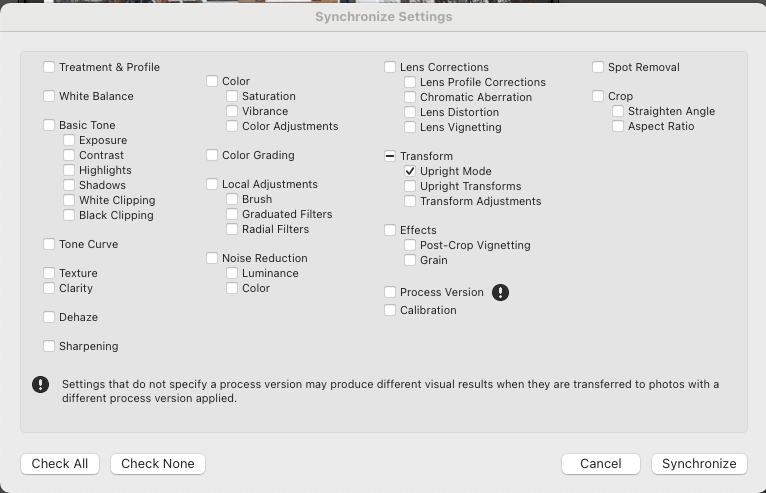Click Synchronize to apply settings
Screen dimensions: 766x493
[699, 464]
